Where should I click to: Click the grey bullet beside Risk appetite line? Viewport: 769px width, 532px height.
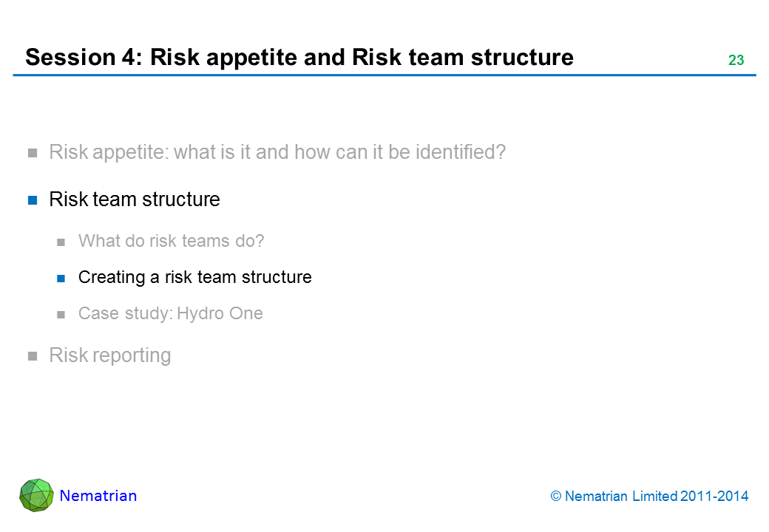pyautogui.click(x=33, y=154)
